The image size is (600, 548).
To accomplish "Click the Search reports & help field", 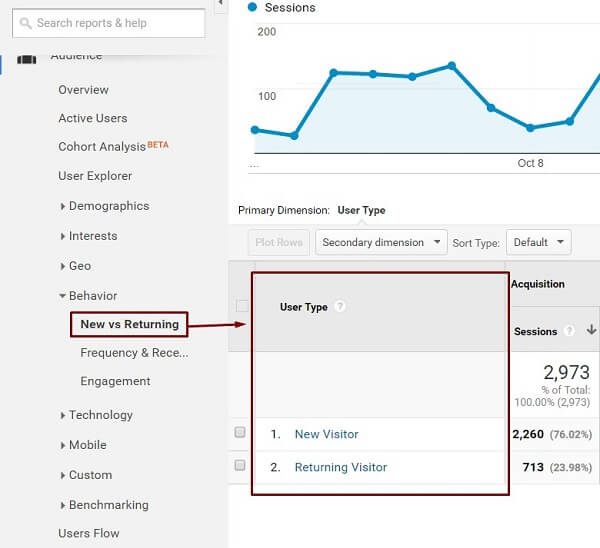I will 115,23.
